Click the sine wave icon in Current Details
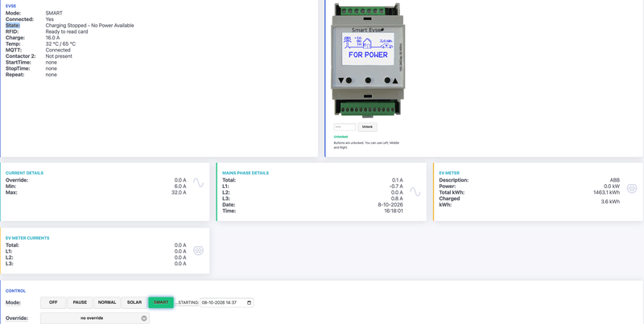This screenshot has width=644, height=324. (x=198, y=183)
